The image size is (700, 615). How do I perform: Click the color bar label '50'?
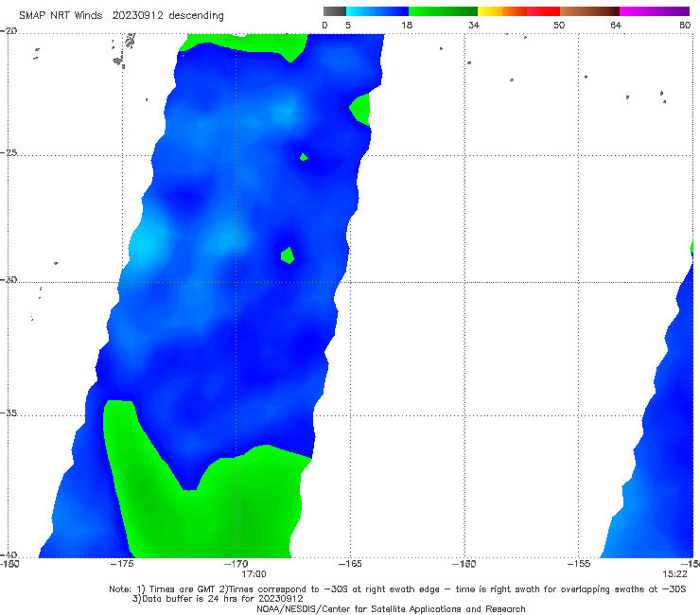559,25
